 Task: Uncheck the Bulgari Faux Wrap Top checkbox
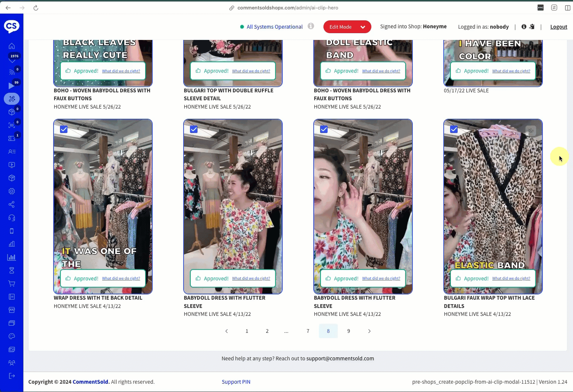[454, 129]
